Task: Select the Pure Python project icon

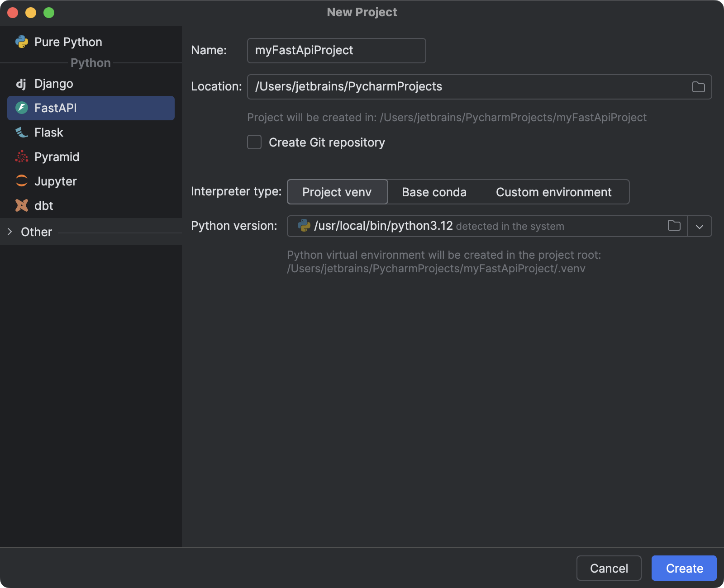Action: (21, 42)
